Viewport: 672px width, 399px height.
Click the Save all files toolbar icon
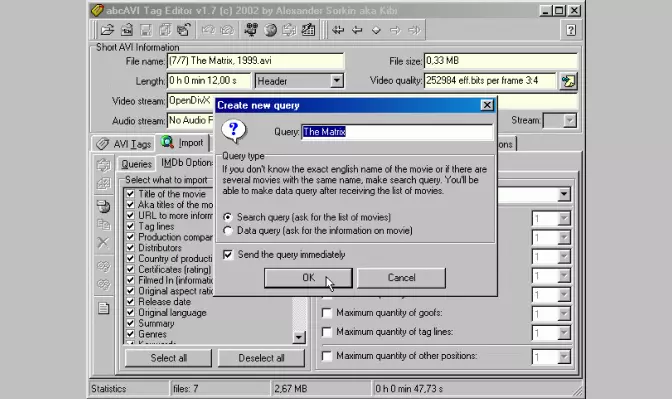[x=165, y=30]
